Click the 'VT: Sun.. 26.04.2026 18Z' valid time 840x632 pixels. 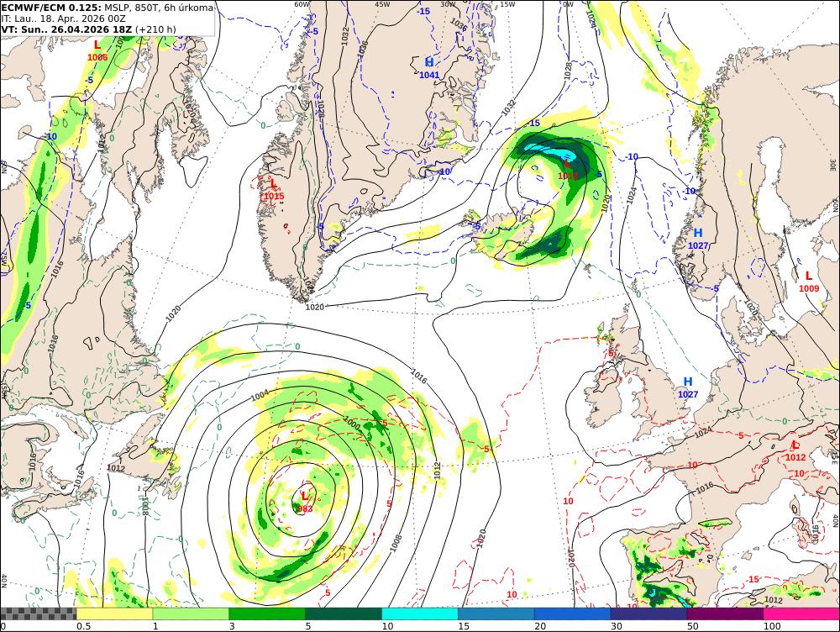click(66, 29)
